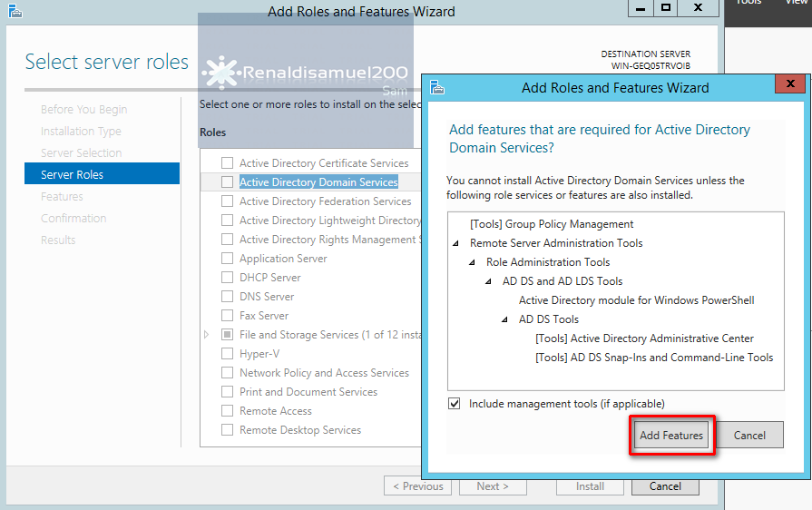
Task: Toggle File and Storage Services checkbox
Action: tap(227, 335)
